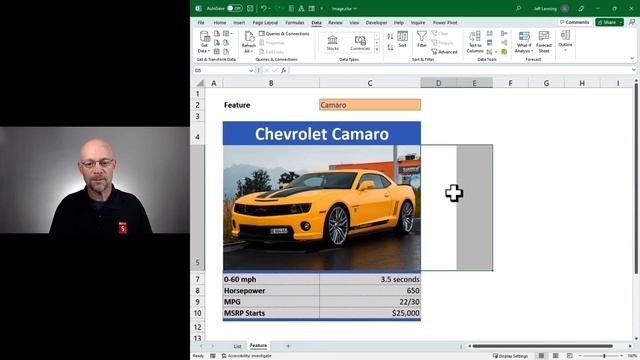Click Accessibility: Investigate status

[x=247, y=356]
